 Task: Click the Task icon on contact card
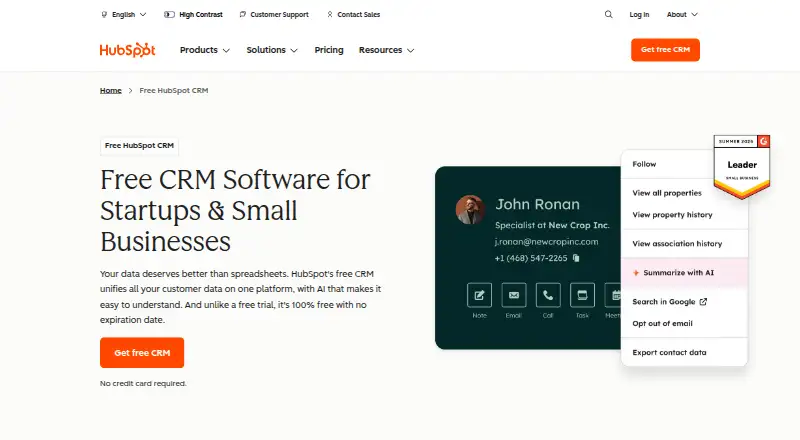[582, 295]
